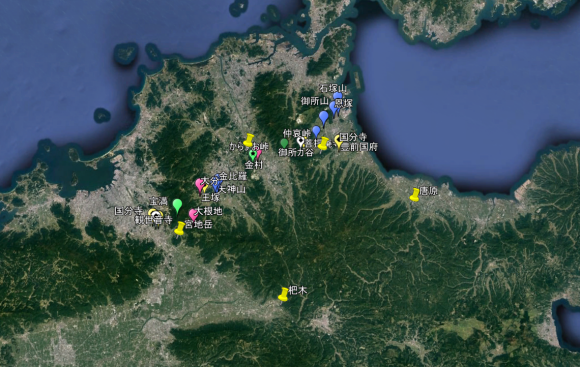Click the 御所ガ谷 place label
This screenshot has width=580, height=367.
coord(296,152)
